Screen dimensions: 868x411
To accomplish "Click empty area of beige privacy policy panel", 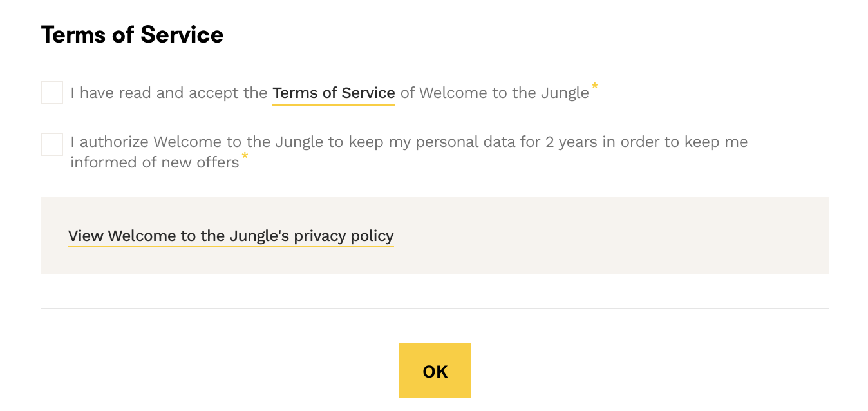I will tap(612, 236).
